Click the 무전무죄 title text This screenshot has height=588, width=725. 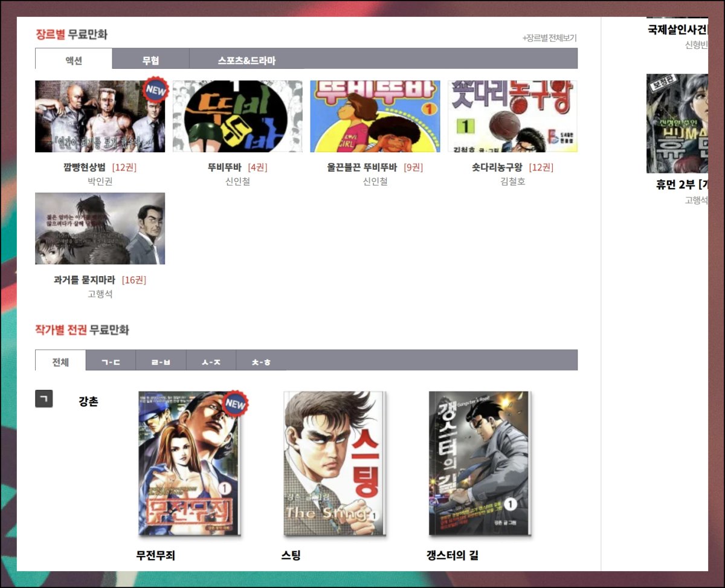(155, 555)
